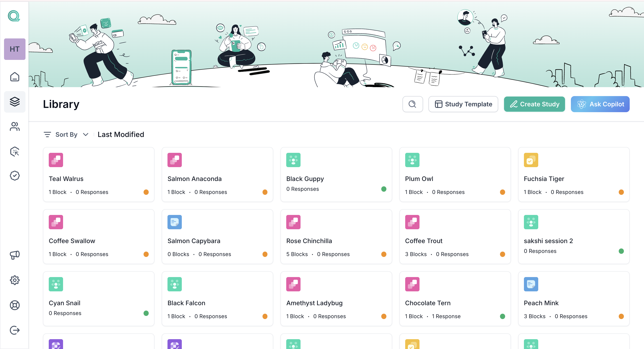Click the pink icon on Teal Walrus card
Image resolution: width=644 pixels, height=349 pixels.
click(56, 160)
